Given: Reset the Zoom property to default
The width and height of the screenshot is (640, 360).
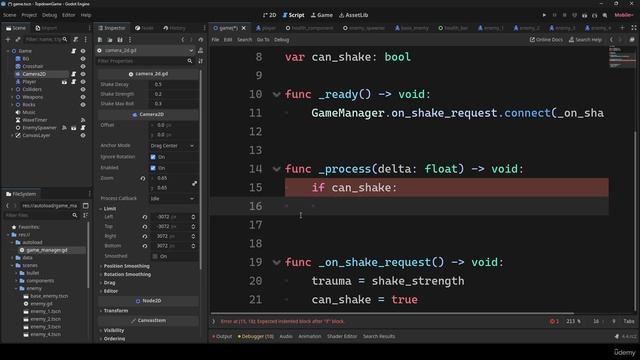Looking at the screenshot, I should [x=143, y=178].
